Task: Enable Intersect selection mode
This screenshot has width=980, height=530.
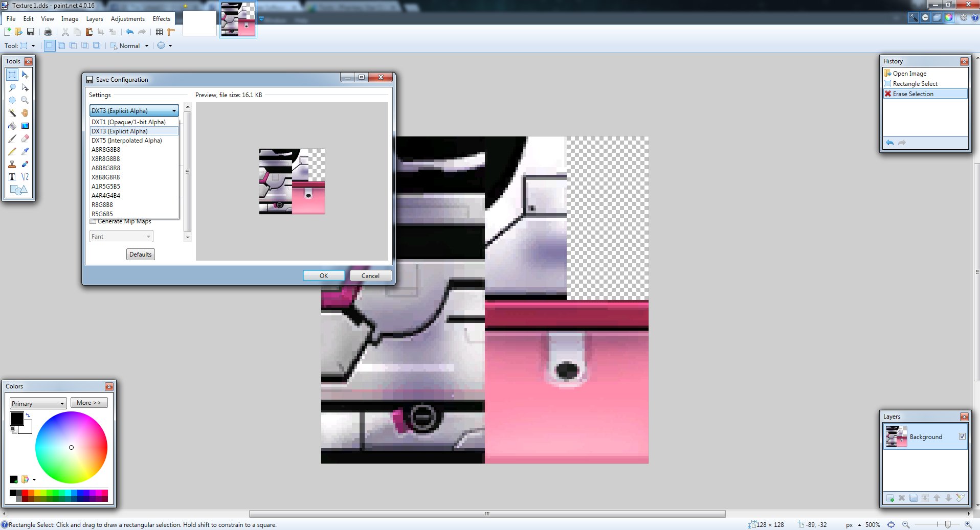Action: click(x=85, y=45)
